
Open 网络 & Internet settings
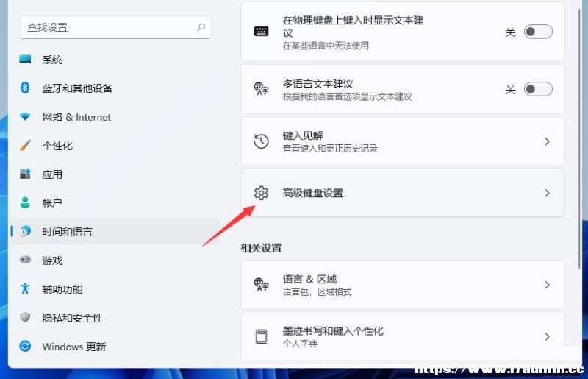tap(115, 117)
